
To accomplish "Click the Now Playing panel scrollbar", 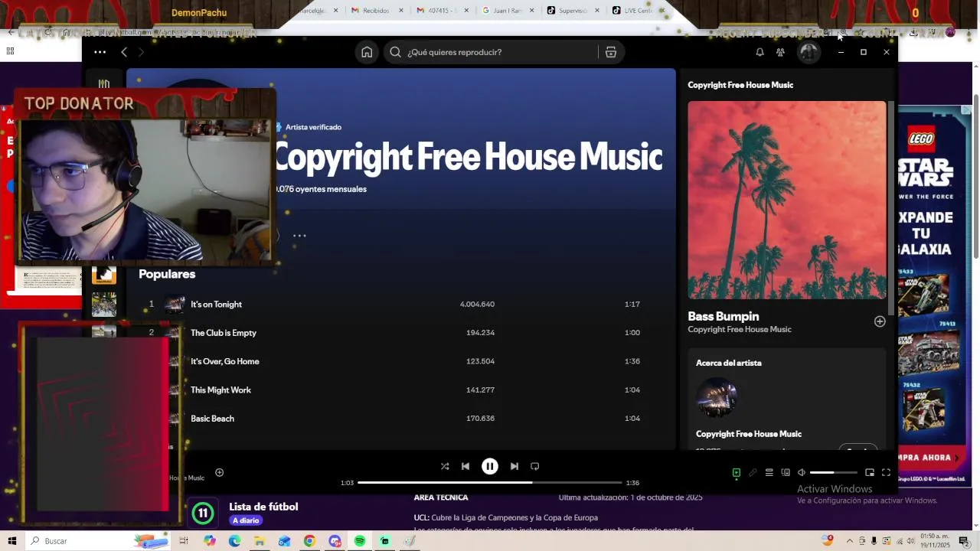I will 891,207.
